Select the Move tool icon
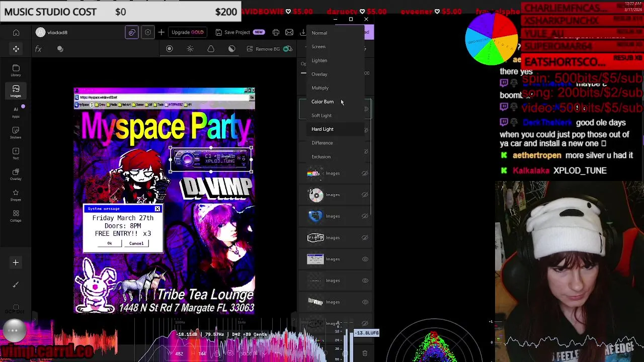 point(16,49)
